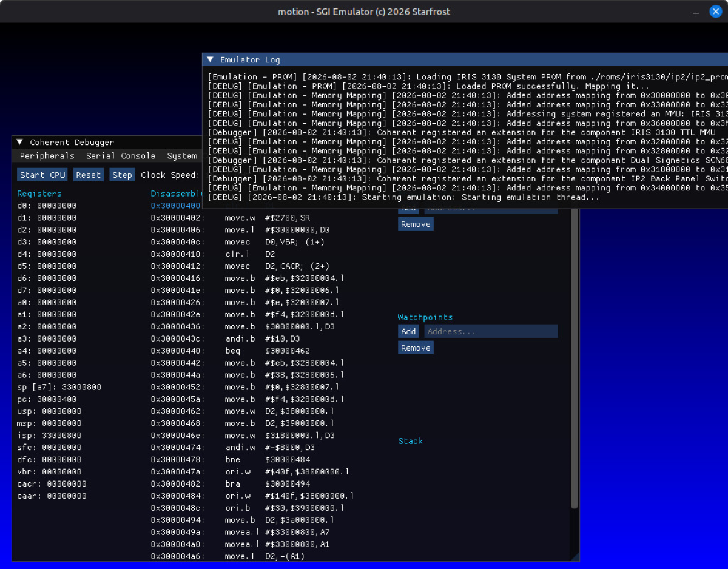The image size is (728, 569).
Task: Click the Step button
Action: point(122,175)
